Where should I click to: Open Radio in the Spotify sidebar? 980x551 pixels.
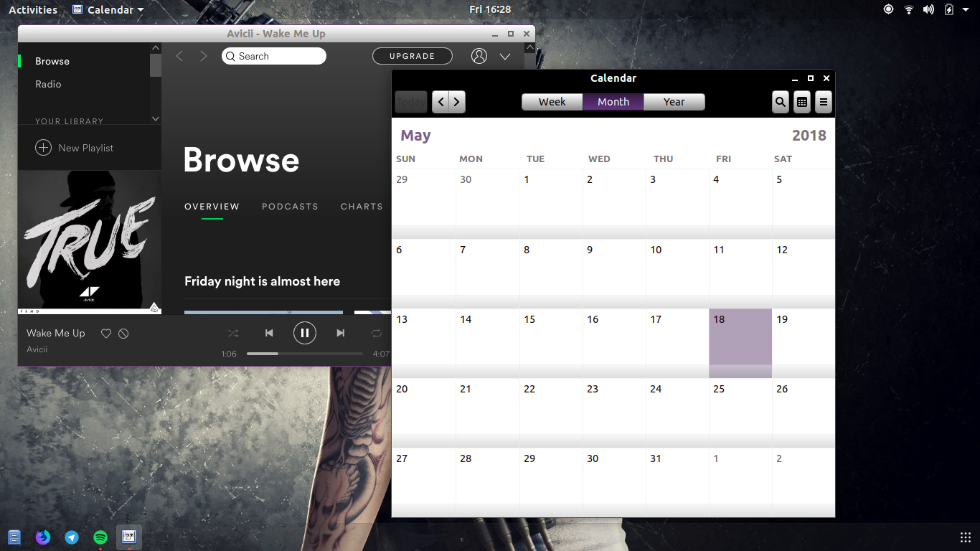coord(48,84)
